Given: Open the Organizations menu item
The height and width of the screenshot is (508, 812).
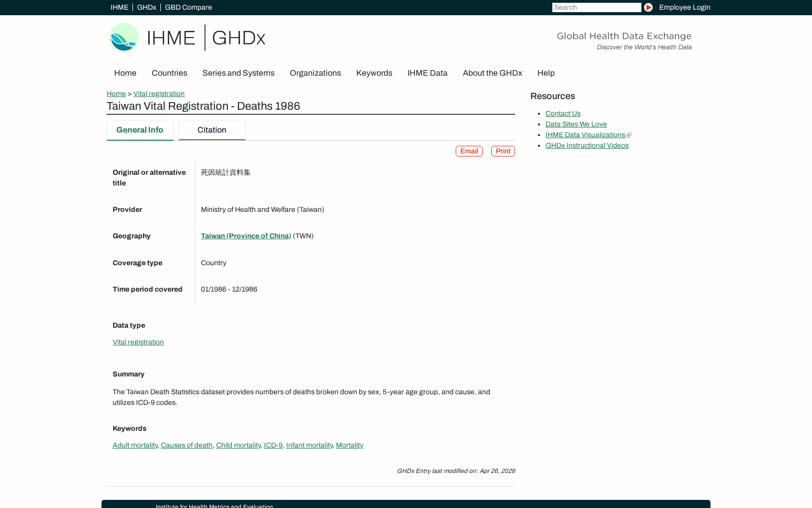Looking at the screenshot, I should pyautogui.click(x=315, y=73).
